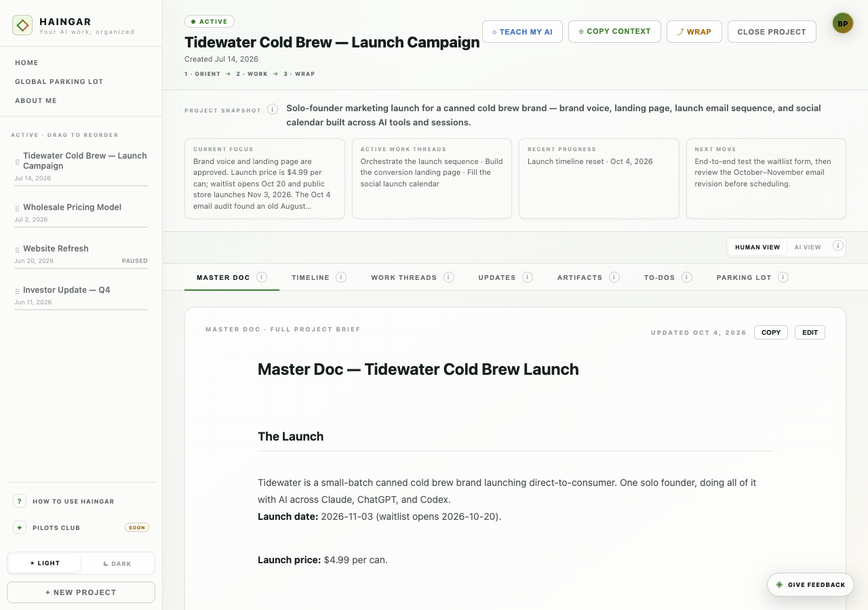Select Tidewater Cold Brew project in sidebar
The width and height of the screenshot is (868, 610).
(x=81, y=167)
